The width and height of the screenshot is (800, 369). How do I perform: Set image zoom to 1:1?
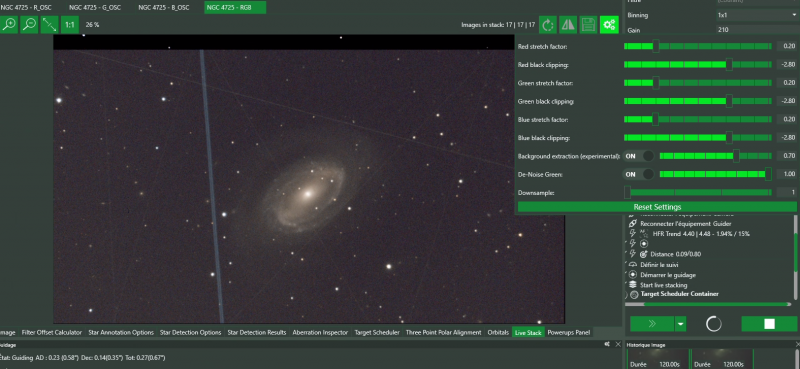(x=69, y=24)
